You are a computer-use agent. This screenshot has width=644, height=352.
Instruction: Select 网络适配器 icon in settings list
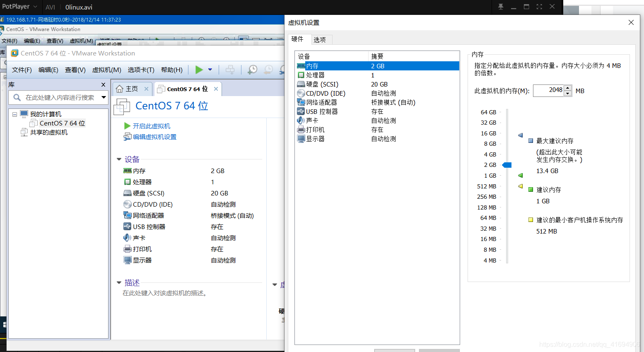tap(301, 102)
